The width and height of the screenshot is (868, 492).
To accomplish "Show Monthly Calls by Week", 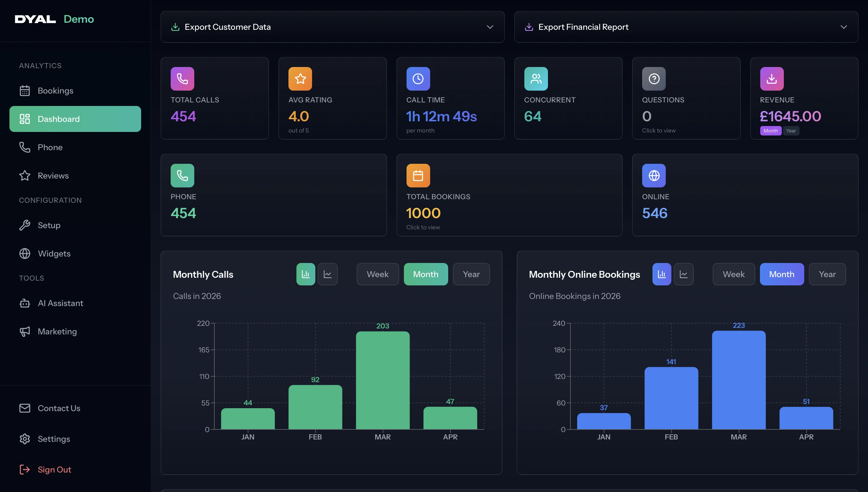I will click(378, 274).
